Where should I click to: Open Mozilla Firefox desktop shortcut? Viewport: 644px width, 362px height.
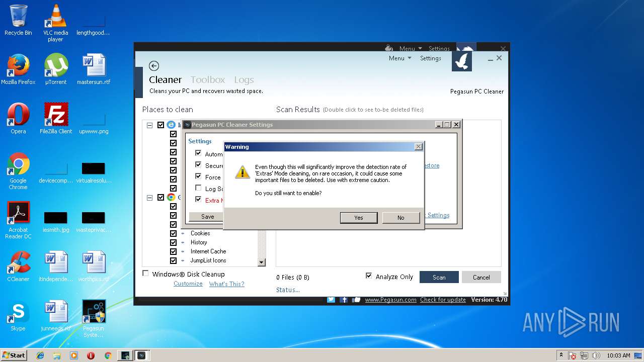click(18, 69)
